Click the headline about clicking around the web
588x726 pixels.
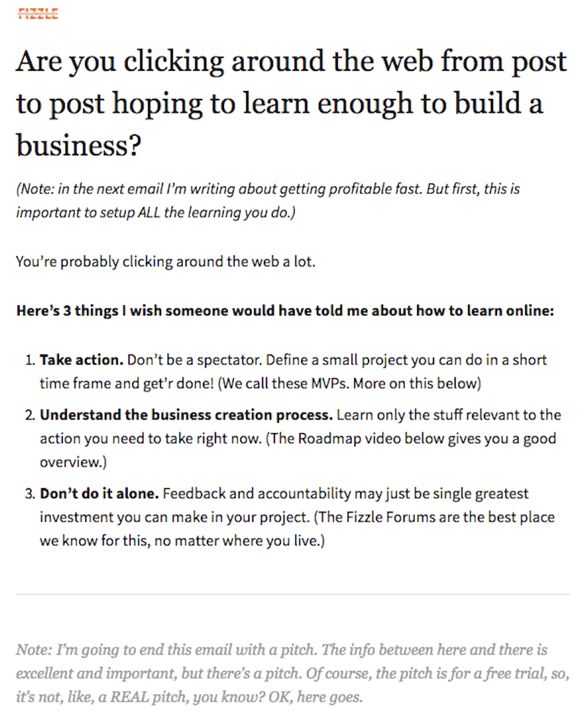(291, 103)
